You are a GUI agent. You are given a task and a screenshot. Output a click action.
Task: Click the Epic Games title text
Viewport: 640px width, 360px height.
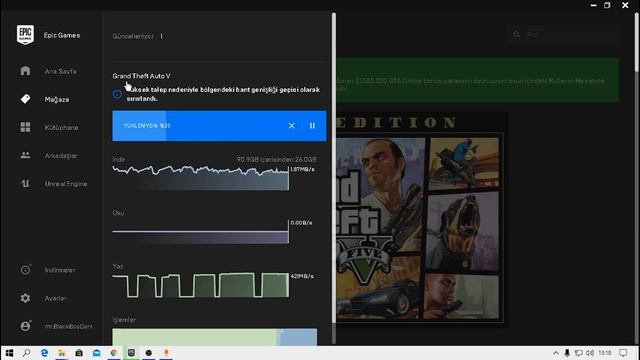tap(62, 35)
